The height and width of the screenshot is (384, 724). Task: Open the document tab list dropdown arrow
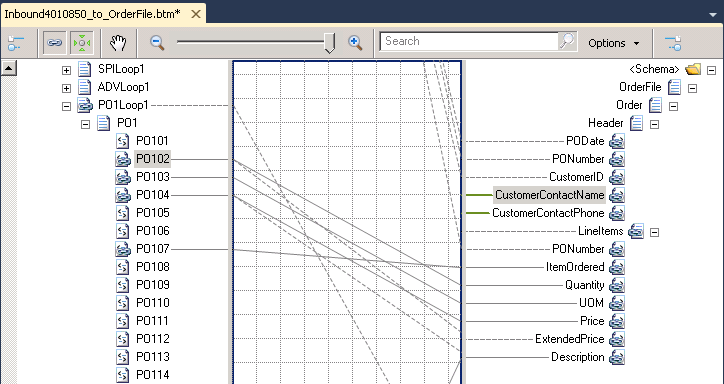click(713, 15)
